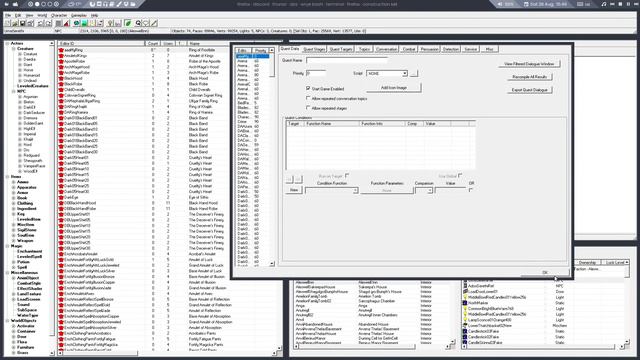The height and width of the screenshot is (360, 640).
Task: Click the Undo arrow toolbar icon
Action: [x=40, y=23]
